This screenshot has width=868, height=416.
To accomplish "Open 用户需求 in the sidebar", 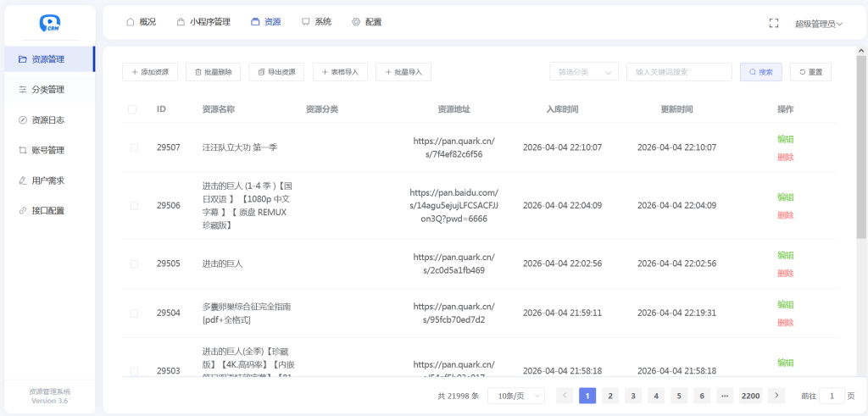I will tap(49, 181).
